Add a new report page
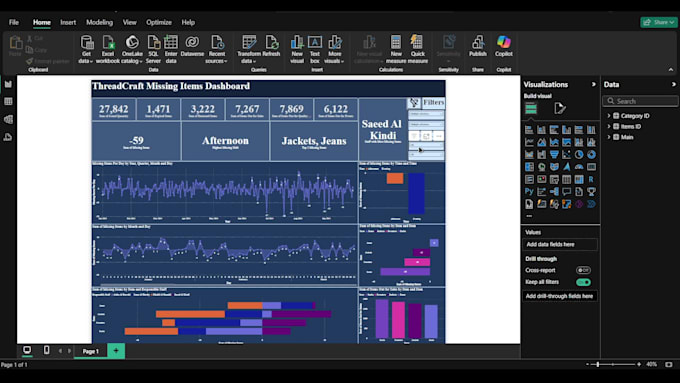 tap(116, 351)
